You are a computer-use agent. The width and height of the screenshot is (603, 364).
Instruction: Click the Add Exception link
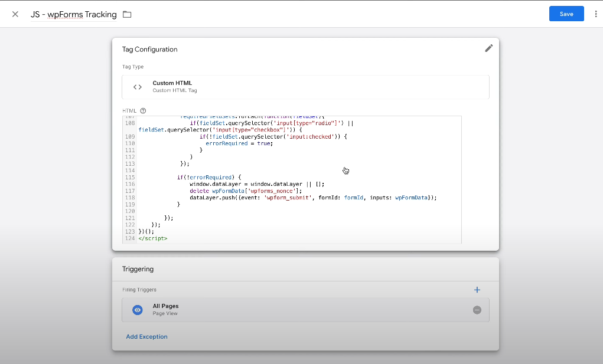[x=146, y=337]
